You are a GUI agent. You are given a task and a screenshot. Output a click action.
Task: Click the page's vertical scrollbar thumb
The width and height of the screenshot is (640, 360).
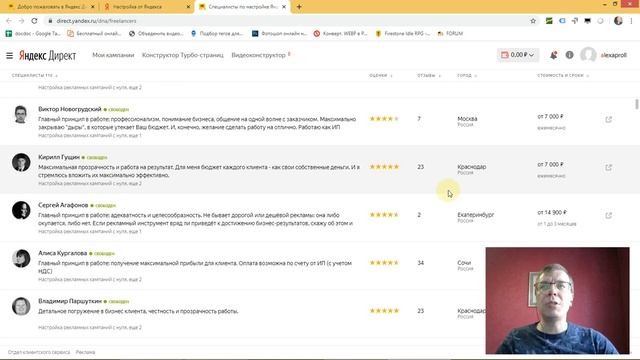[637, 104]
